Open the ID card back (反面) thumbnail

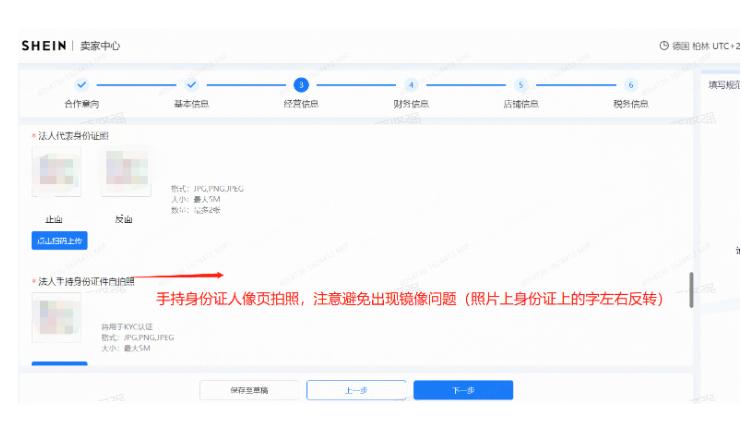tap(124, 171)
